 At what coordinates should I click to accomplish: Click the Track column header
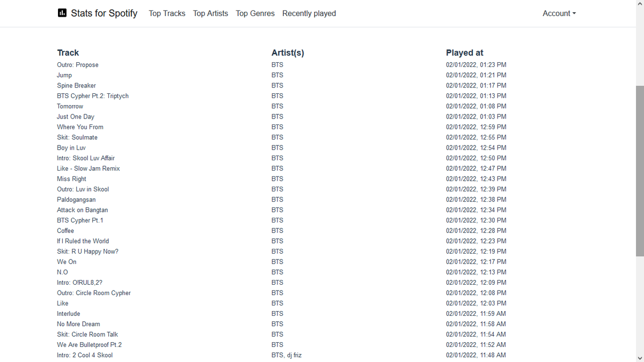pyautogui.click(x=68, y=53)
